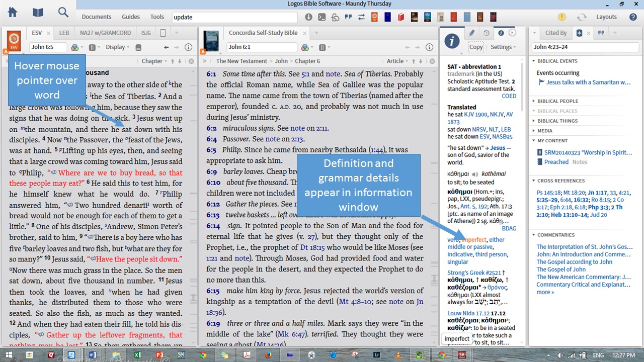Image resolution: width=644 pixels, height=362 pixels.
Task: Click the download updates arrow icon
Action: click(x=308, y=17)
